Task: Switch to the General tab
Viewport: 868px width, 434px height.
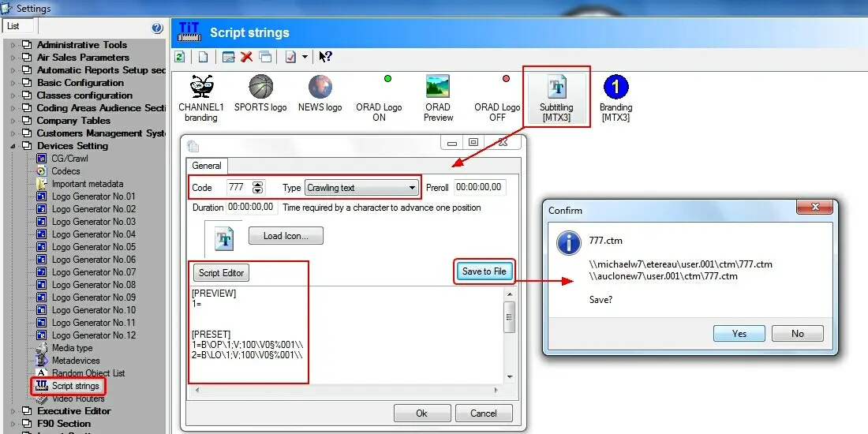Action: click(207, 166)
